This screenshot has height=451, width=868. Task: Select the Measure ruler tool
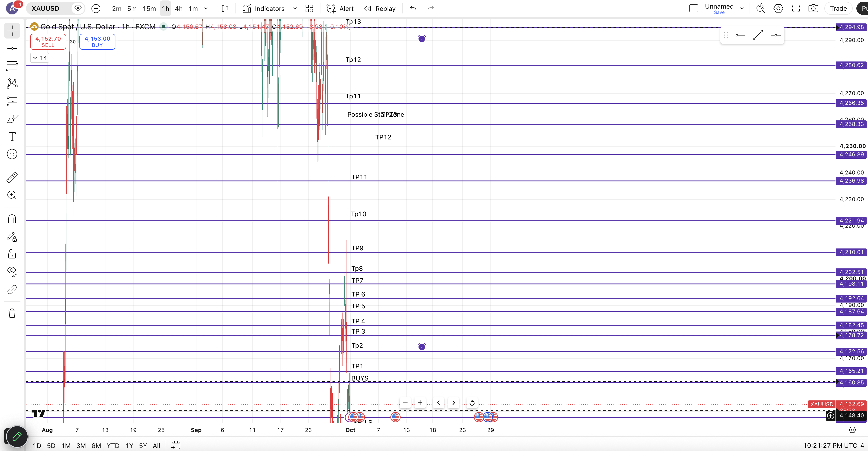tap(12, 177)
